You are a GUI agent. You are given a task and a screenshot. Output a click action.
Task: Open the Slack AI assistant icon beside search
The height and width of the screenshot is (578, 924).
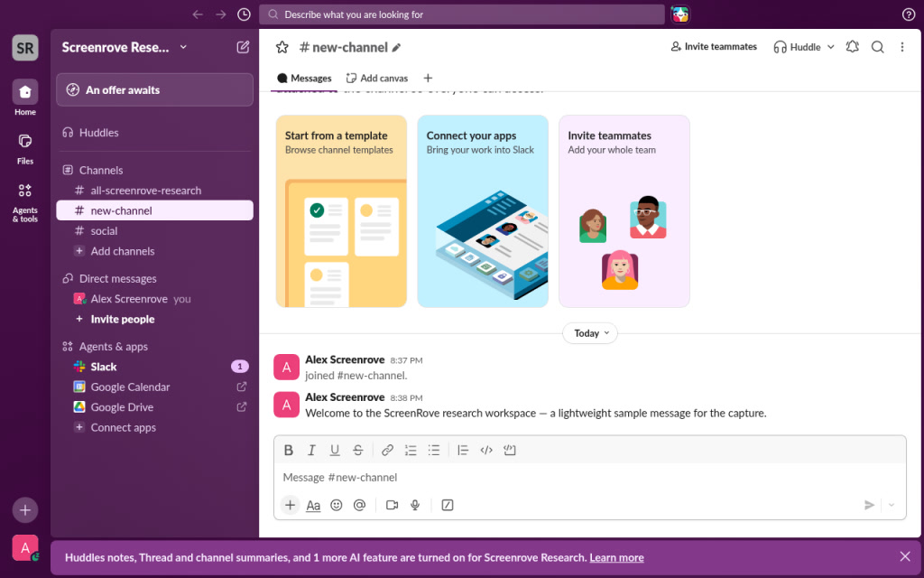point(680,14)
